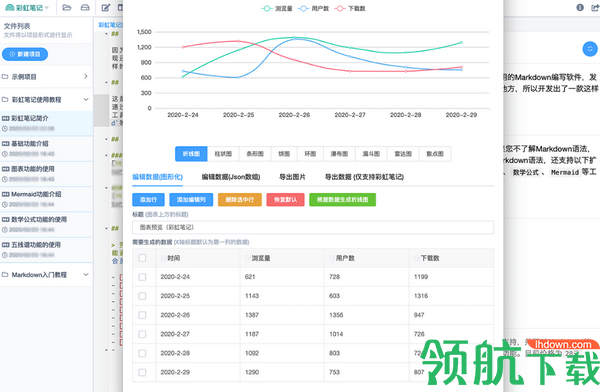Check the row 2020-2-25 checkbox

(x=142, y=296)
